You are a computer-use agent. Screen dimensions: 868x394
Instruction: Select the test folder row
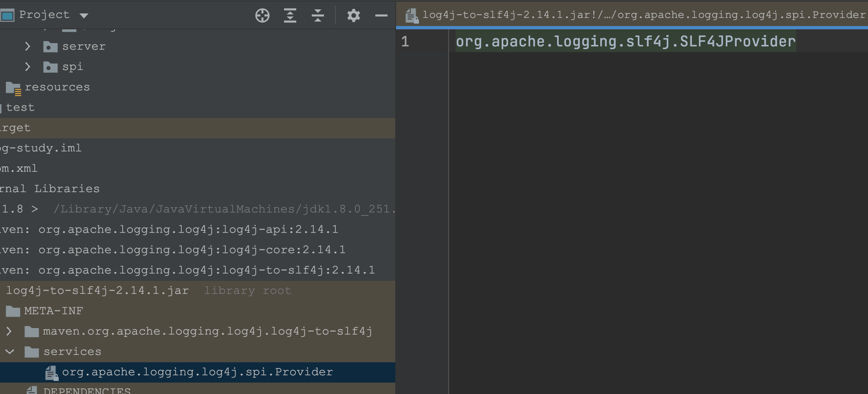[x=198, y=107]
